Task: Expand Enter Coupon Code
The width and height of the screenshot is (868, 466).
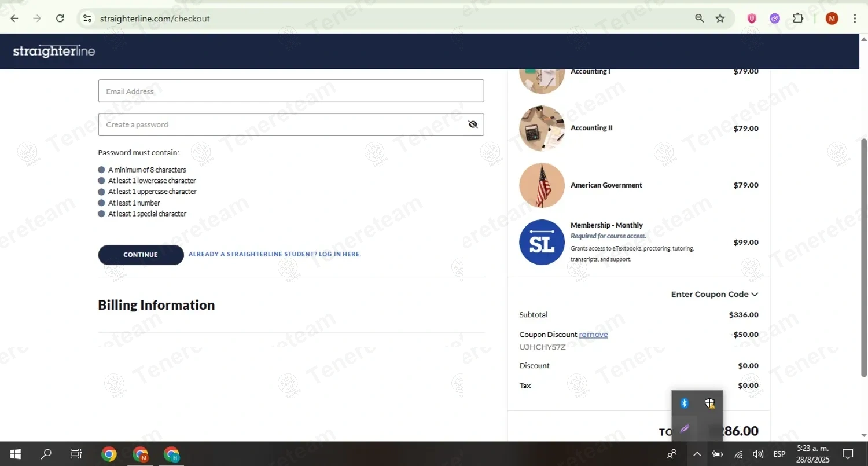Action: 715,294
